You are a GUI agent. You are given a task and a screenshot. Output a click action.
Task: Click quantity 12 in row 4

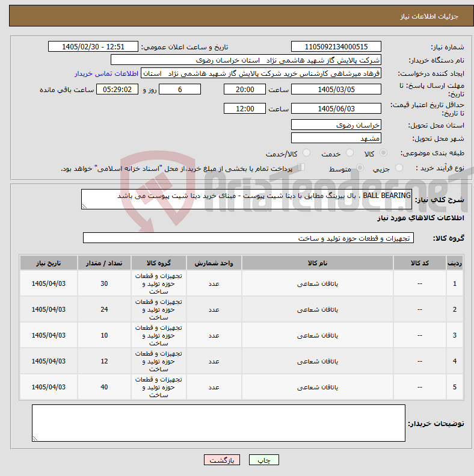pos(104,361)
